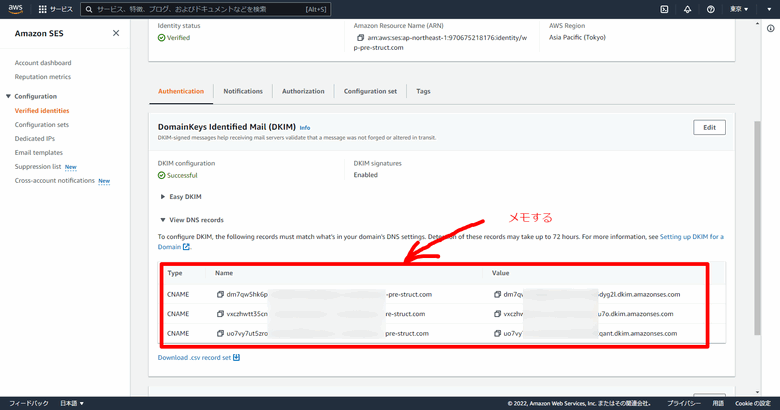Open Configuration sets in sidebar
This screenshot has width=780, height=410.
click(x=42, y=125)
